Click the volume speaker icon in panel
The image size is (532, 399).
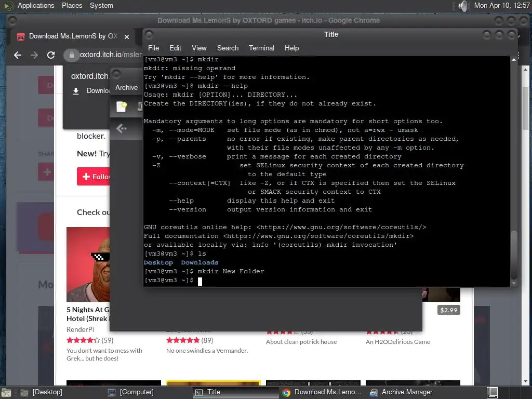point(463,6)
